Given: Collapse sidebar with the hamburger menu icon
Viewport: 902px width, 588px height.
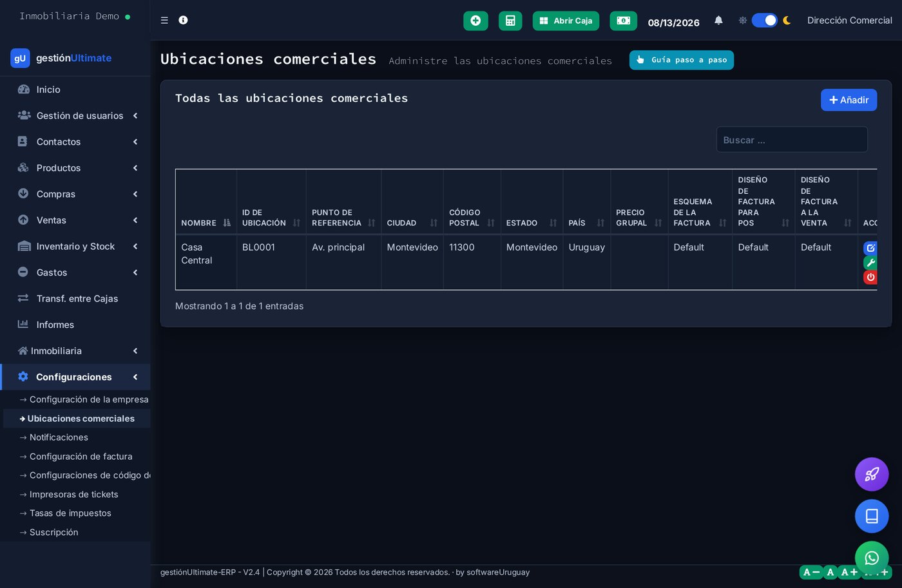Looking at the screenshot, I should (164, 21).
